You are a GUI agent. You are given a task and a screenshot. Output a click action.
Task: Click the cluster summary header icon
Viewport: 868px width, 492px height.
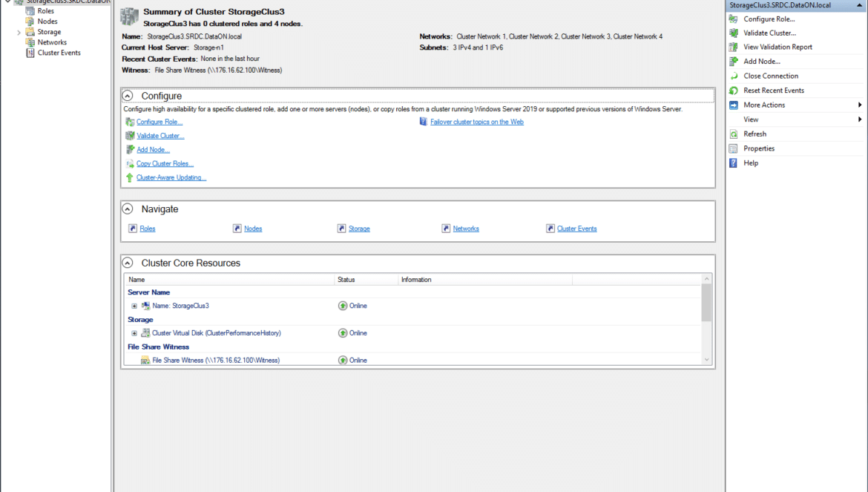(x=130, y=16)
